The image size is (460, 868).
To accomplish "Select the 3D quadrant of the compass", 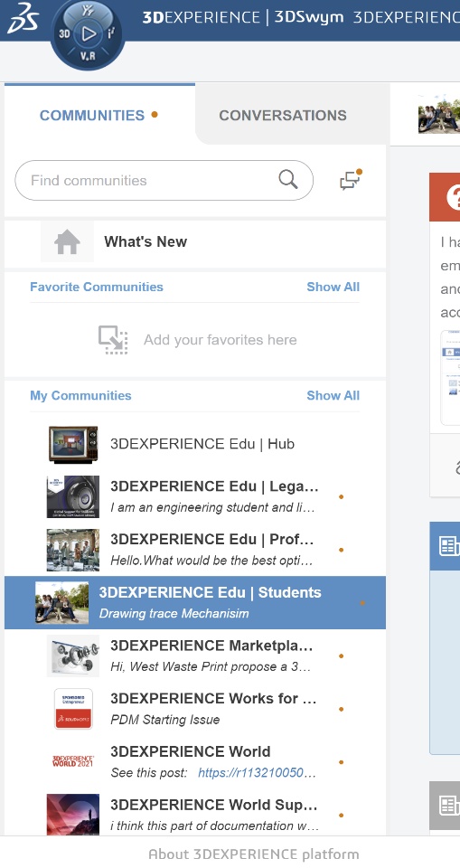I will tap(64, 34).
